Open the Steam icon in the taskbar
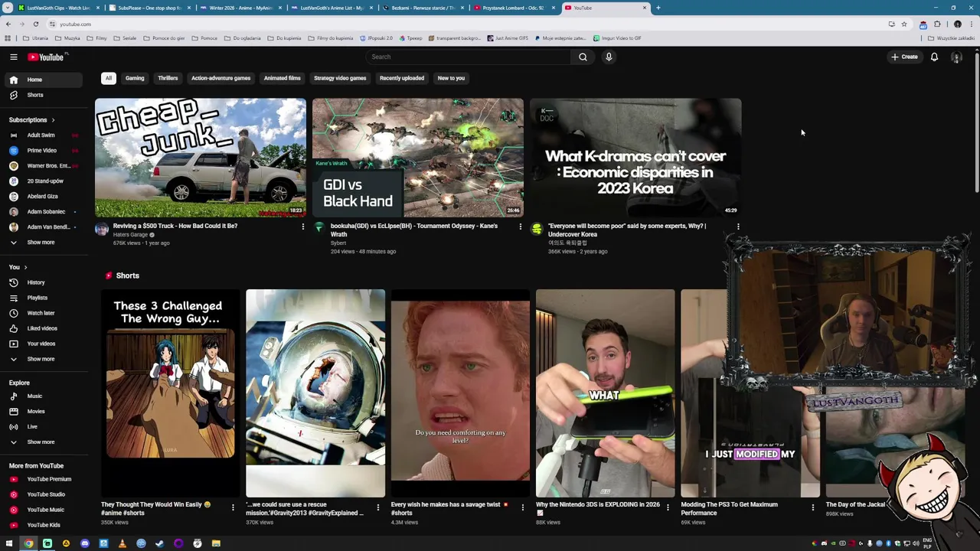Screen dimensions: 980x551 tap(159, 543)
